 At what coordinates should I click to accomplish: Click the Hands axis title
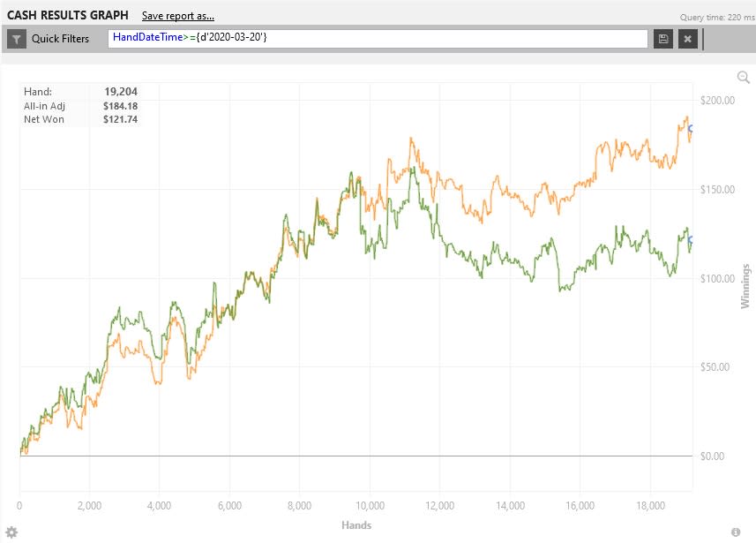356,525
